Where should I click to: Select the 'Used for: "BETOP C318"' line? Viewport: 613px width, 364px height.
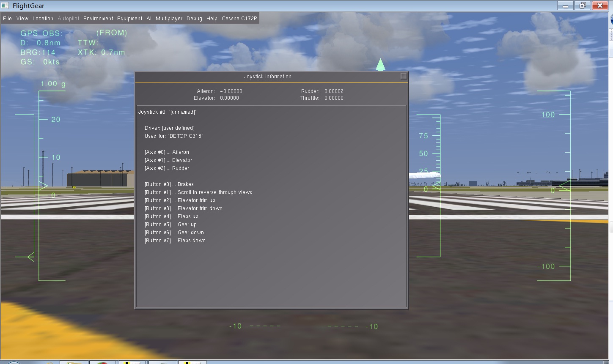click(174, 136)
